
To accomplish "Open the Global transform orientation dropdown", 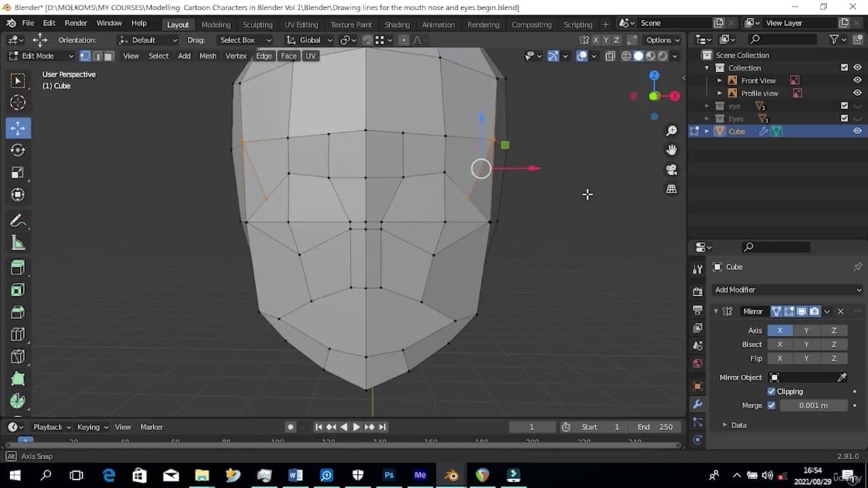I will click(x=311, y=40).
